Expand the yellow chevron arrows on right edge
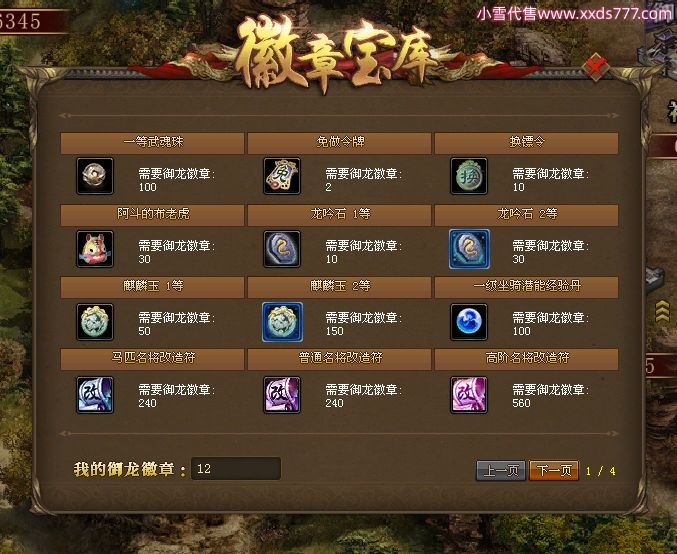The height and width of the screenshot is (554, 677). 663,311
